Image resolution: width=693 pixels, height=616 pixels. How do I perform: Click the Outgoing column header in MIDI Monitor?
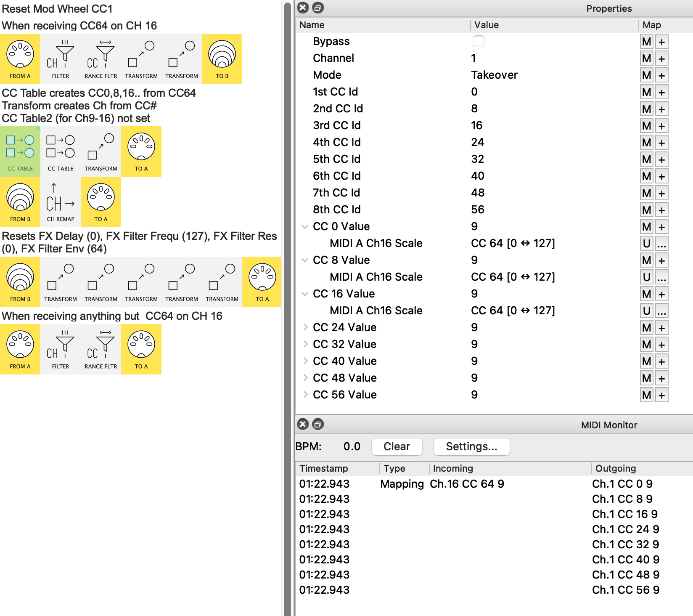(x=616, y=468)
